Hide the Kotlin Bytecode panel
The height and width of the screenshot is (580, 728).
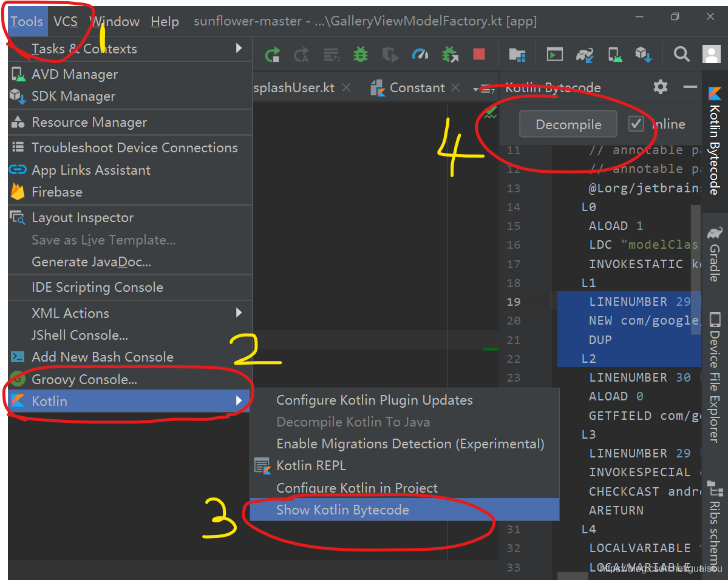[x=690, y=87]
